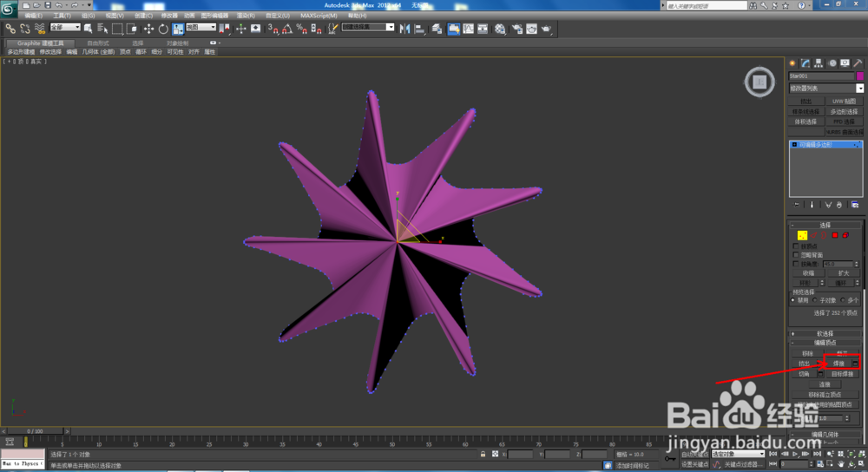The image size is (868, 472).
Task: Enable the 忽略背面 checkbox
Action: coord(796,255)
